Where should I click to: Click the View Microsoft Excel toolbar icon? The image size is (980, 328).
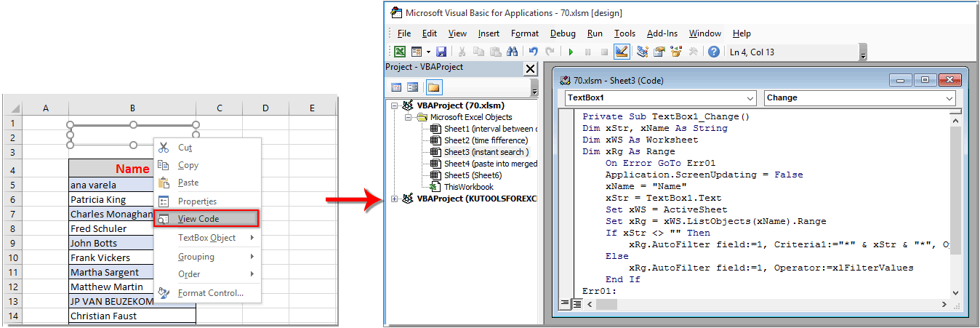pyautogui.click(x=400, y=52)
